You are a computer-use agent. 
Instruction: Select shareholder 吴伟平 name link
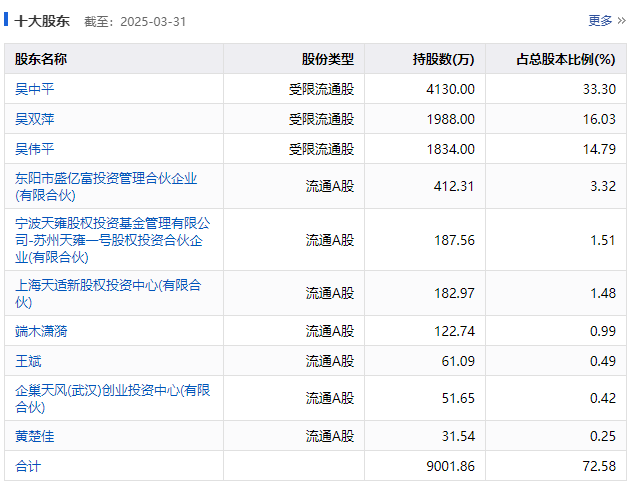coord(35,149)
